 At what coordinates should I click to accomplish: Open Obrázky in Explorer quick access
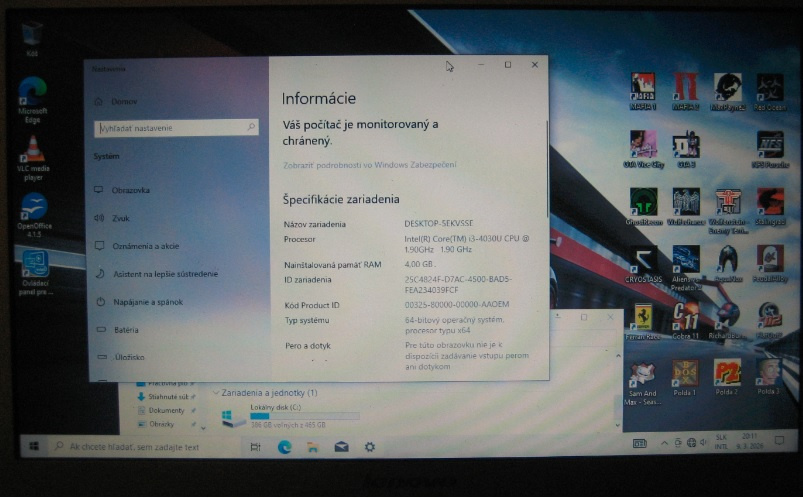pos(161,424)
